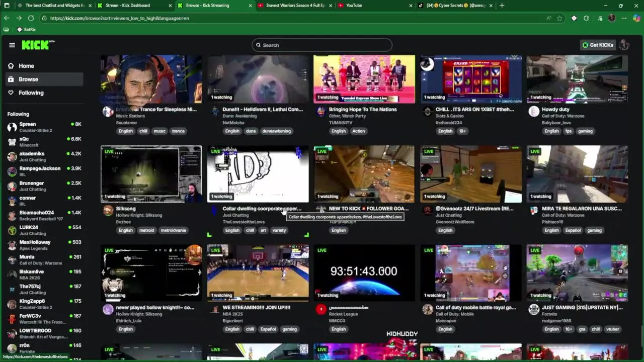Click the Hollow Knight: Silksong category under Buzbee

(139, 215)
